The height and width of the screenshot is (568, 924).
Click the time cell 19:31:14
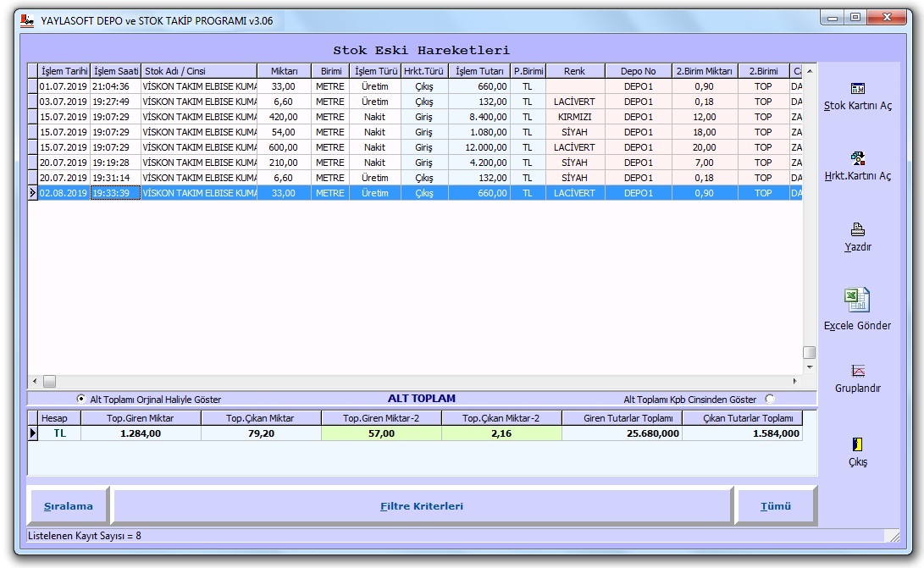click(x=115, y=178)
